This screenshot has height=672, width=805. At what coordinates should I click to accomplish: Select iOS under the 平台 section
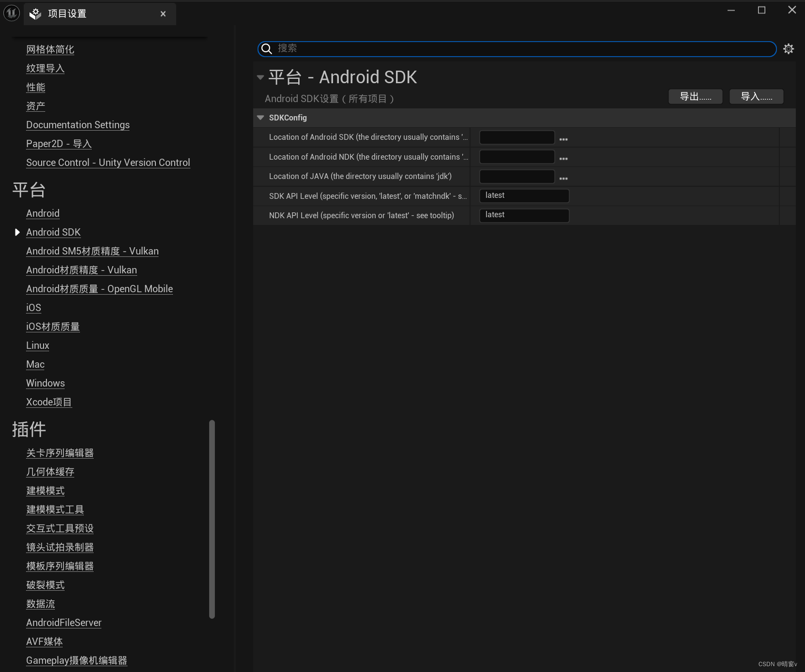(33, 308)
